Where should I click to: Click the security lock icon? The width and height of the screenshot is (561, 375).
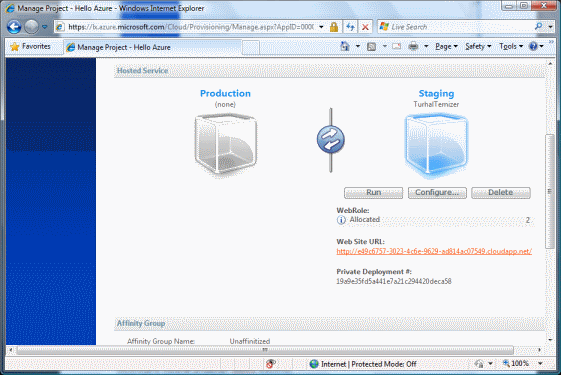click(x=333, y=27)
